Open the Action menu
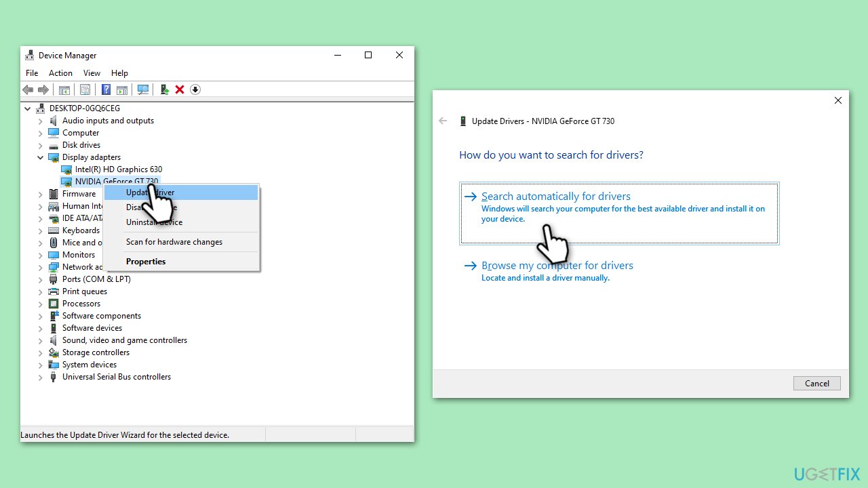868x488 pixels. pos(60,73)
